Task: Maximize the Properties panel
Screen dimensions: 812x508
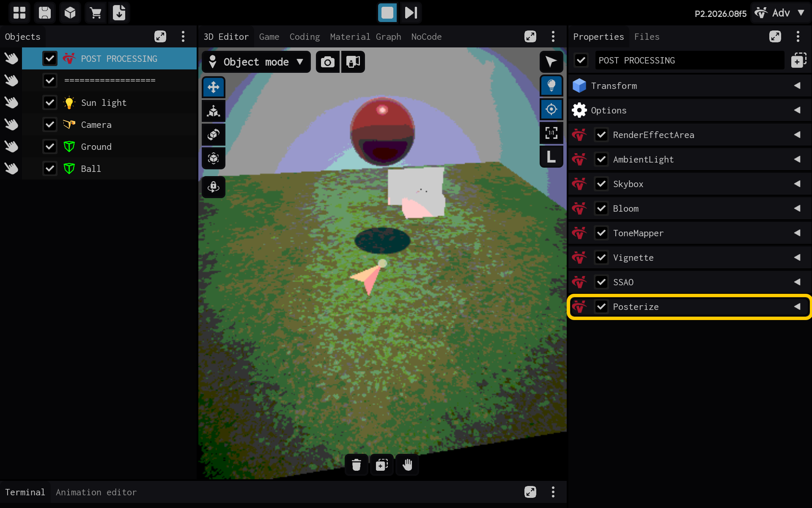Action: [x=775, y=36]
